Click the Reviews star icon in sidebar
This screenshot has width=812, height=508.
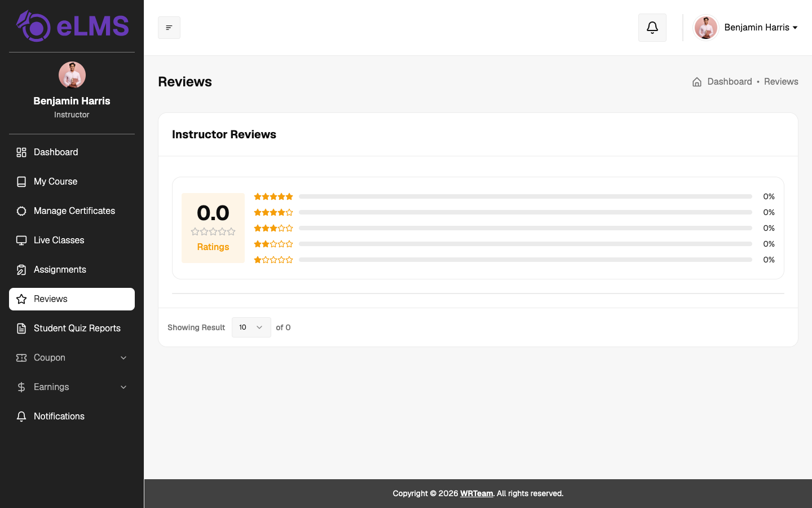(x=21, y=299)
